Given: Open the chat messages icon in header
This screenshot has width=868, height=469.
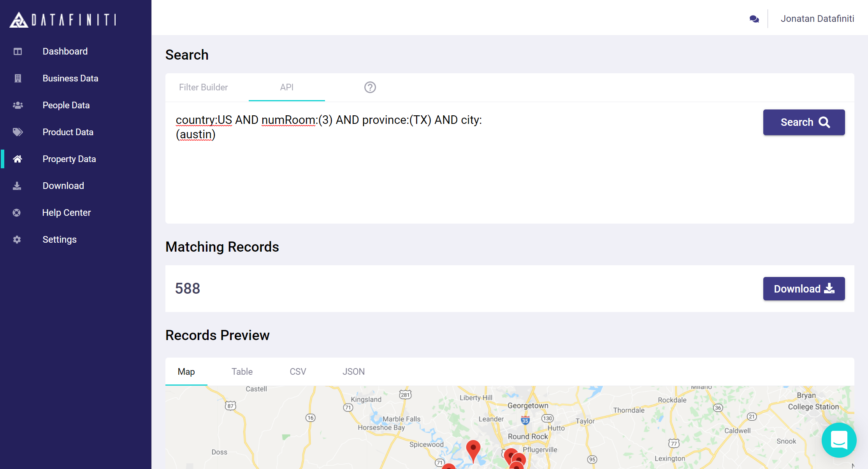Looking at the screenshot, I should [x=754, y=19].
